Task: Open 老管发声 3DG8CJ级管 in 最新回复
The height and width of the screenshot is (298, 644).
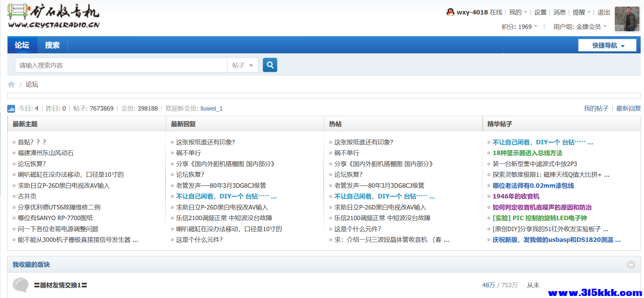Action: 221,186
